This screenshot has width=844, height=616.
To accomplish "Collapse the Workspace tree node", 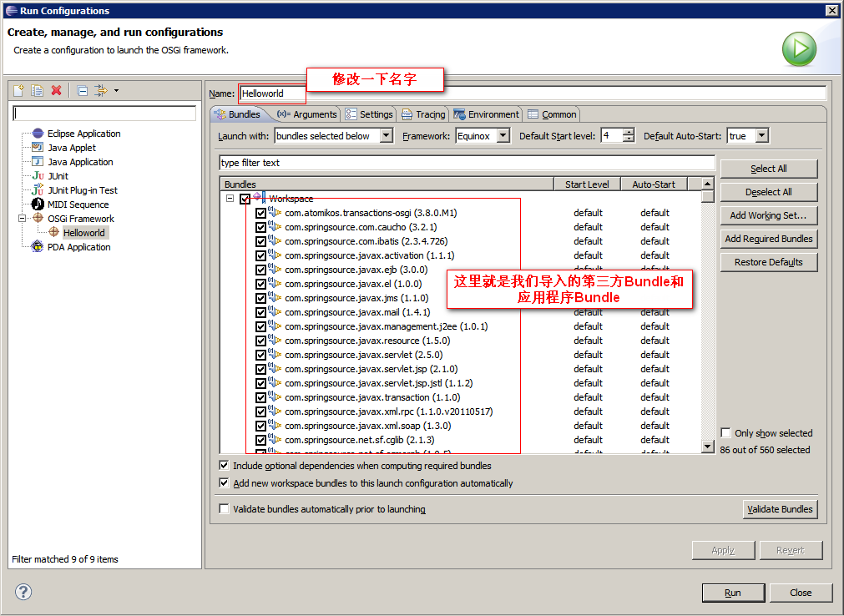I will pos(230,199).
